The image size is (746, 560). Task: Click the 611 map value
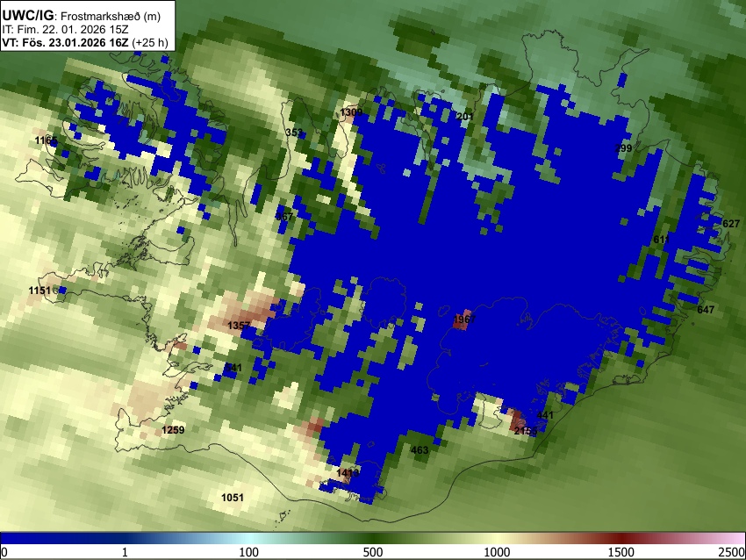point(662,240)
